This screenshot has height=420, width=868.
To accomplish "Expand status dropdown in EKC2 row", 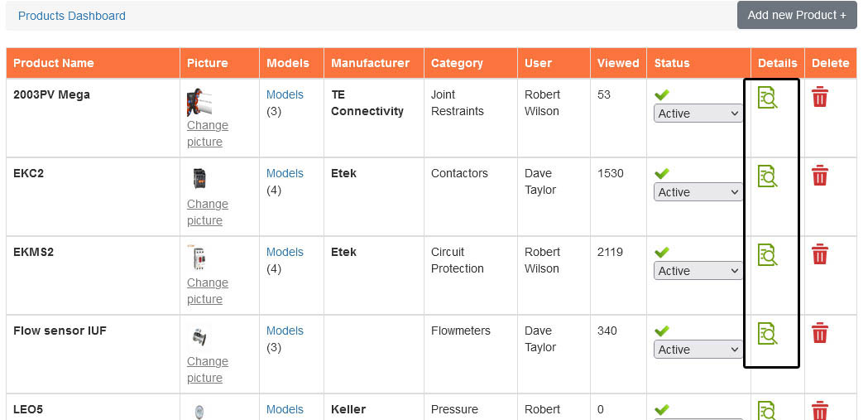I will tap(698, 192).
